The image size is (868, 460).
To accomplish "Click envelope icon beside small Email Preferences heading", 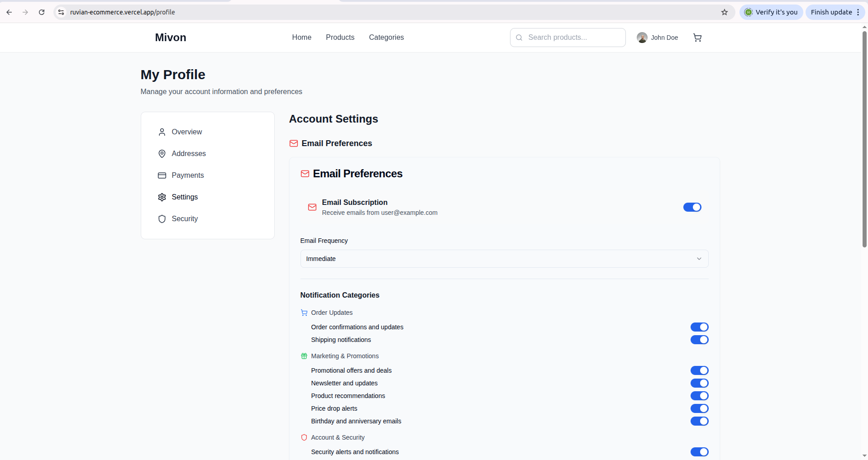I will [x=294, y=143].
